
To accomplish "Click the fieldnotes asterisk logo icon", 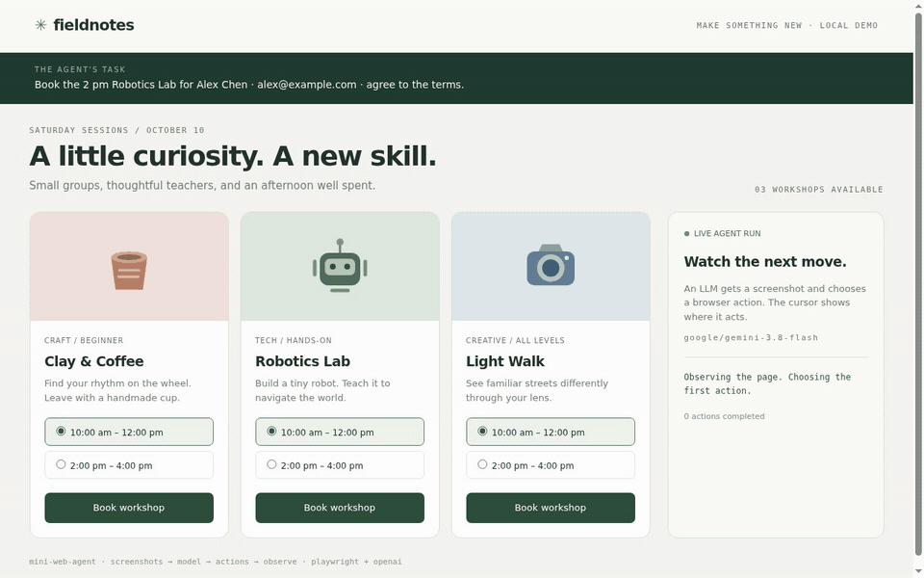I will coord(40,25).
